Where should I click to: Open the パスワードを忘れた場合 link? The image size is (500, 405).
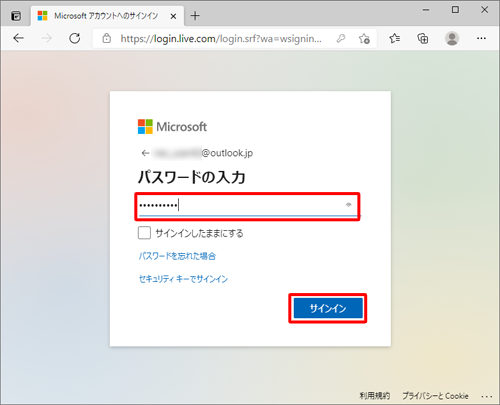pyautogui.click(x=177, y=256)
